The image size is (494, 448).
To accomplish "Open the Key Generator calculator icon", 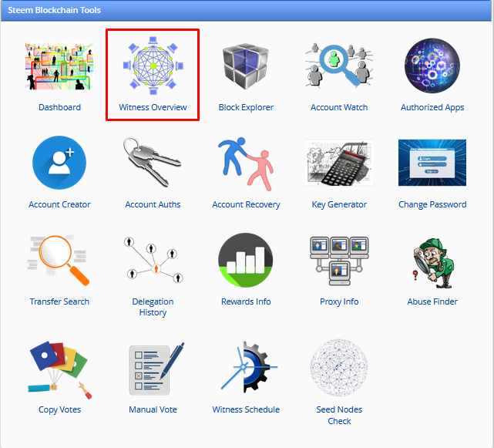I will 339,163.
